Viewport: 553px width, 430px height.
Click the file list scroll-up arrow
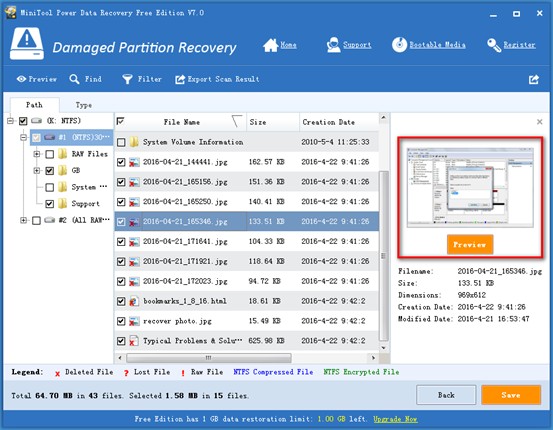384,117
